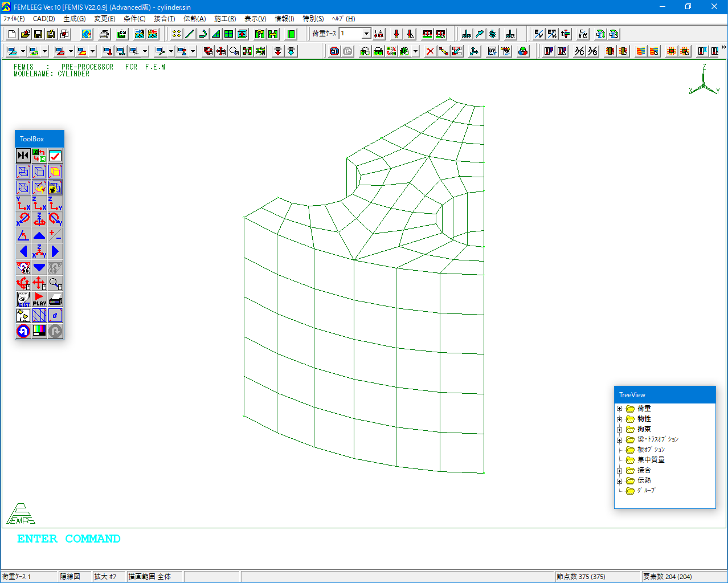This screenshot has width=728, height=583.
Task: Click the color bars icon in ToolBox
Action: (39, 331)
